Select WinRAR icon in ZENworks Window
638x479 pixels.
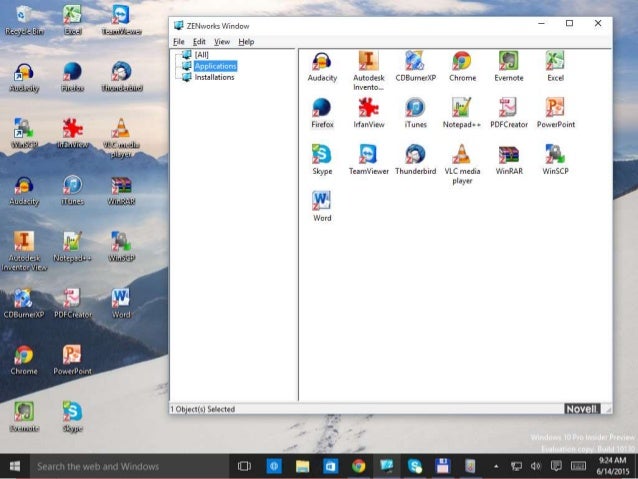tap(509, 160)
